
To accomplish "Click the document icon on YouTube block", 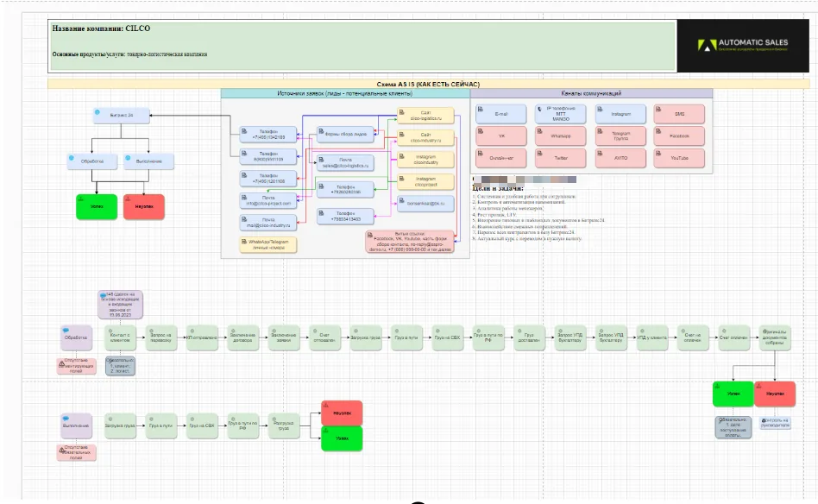I will coord(658,154).
